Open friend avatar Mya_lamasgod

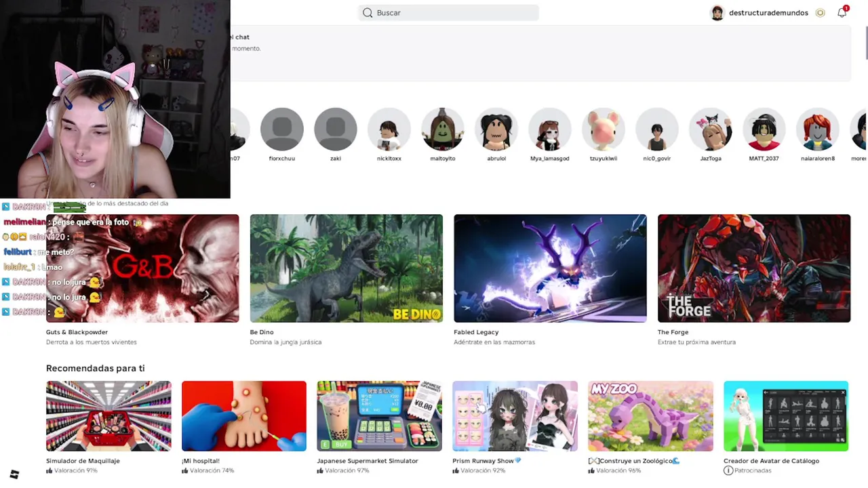click(x=550, y=129)
